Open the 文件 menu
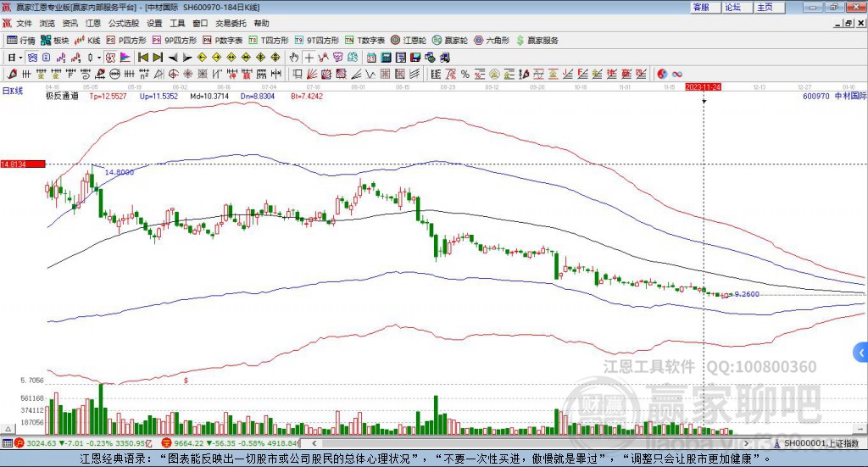 coord(25,23)
